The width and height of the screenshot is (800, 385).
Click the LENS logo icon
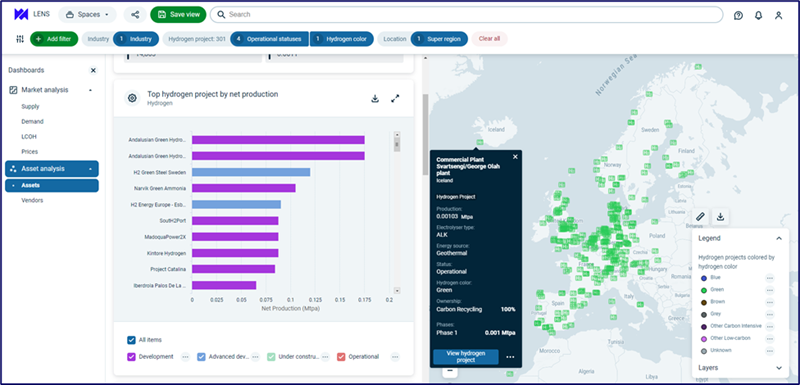point(21,14)
